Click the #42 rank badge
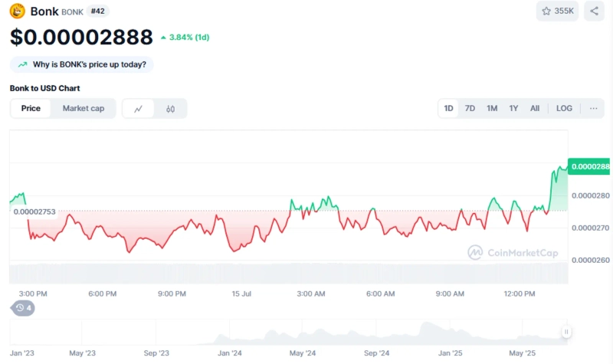The width and height of the screenshot is (613, 364). click(98, 11)
